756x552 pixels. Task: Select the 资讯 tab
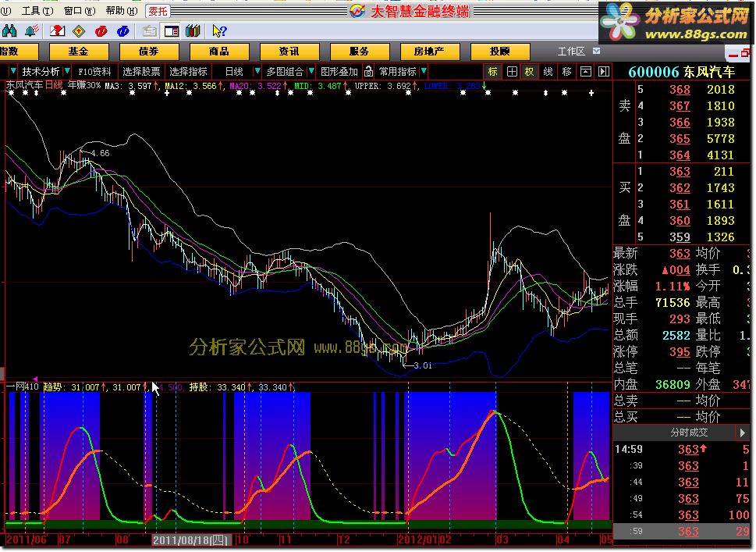point(289,52)
